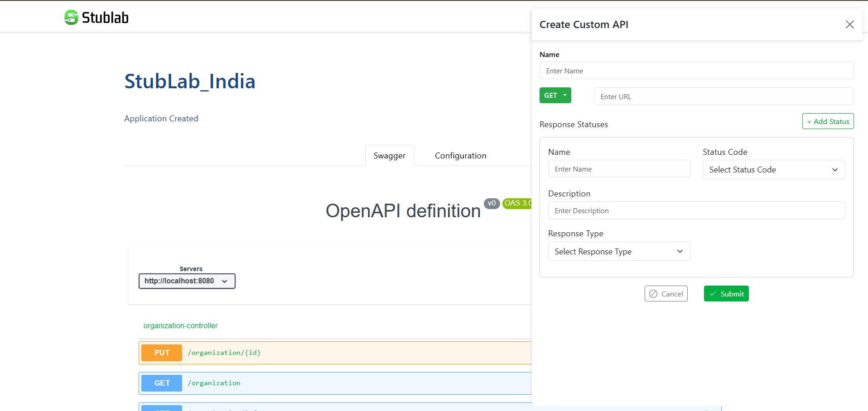This screenshot has width=868, height=411.
Task: Click the API Name input field
Action: tap(696, 71)
